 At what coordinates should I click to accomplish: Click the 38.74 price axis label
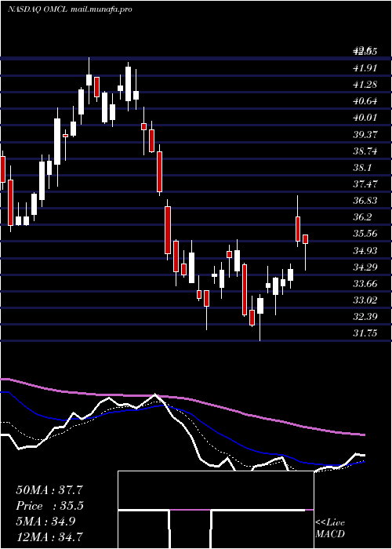pyautogui.click(x=365, y=151)
